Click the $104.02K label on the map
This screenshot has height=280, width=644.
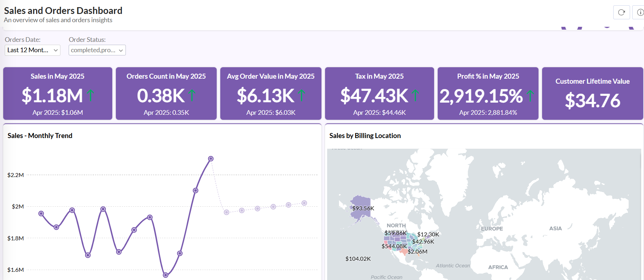pyautogui.click(x=358, y=259)
